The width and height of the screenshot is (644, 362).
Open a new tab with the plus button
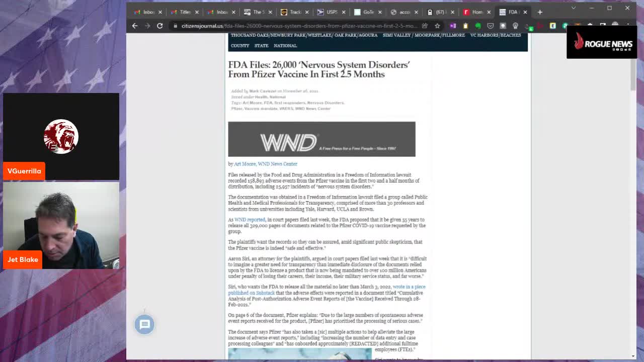(x=540, y=12)
